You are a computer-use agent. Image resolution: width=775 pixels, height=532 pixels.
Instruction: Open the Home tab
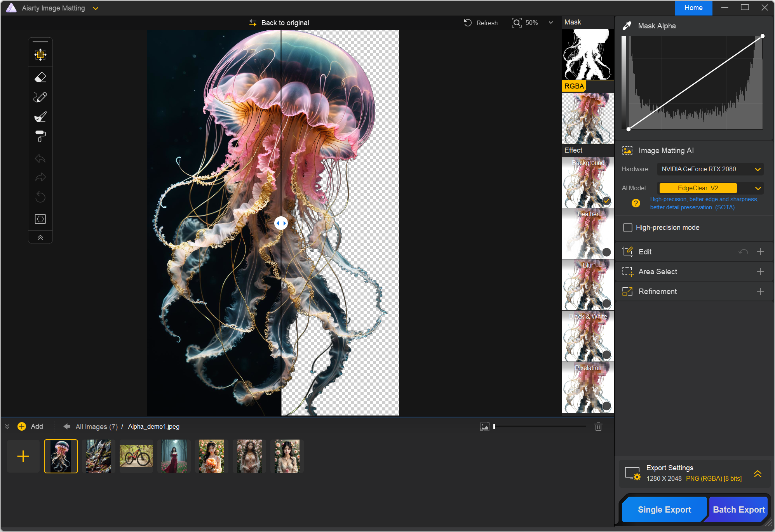pyautogui.click(x=693, y=8)
